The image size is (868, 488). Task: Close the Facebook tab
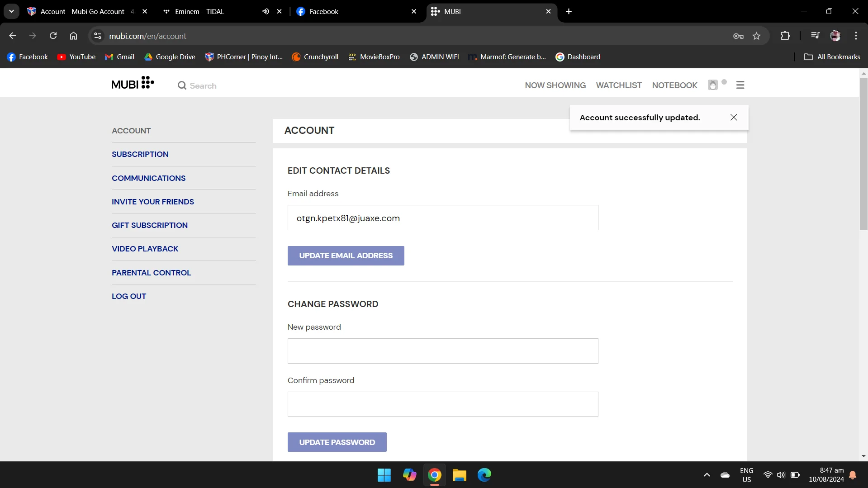click(413, 11)
